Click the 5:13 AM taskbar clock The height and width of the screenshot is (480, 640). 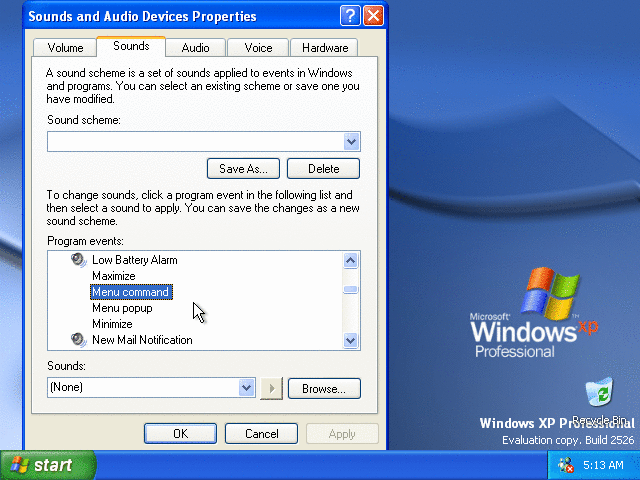point(603,465)
